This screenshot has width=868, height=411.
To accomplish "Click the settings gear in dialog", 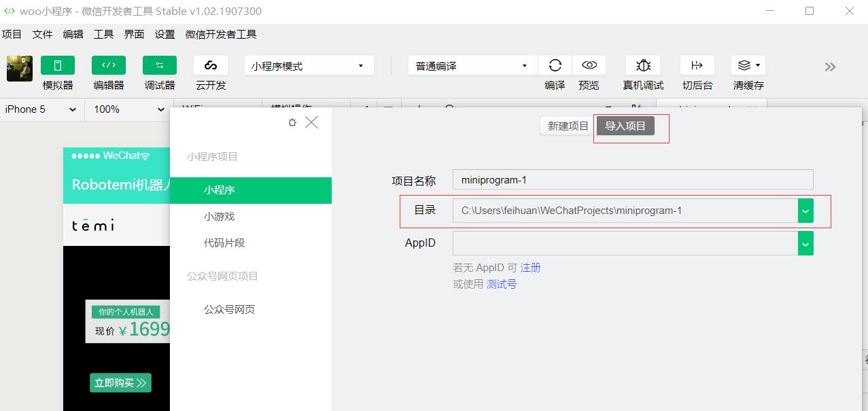I will click(x=292, y=123).
